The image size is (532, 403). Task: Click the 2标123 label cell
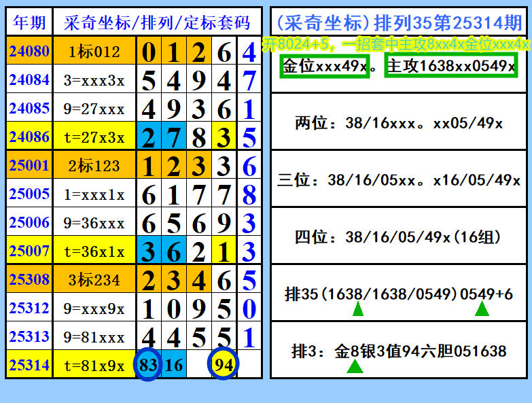94,166
